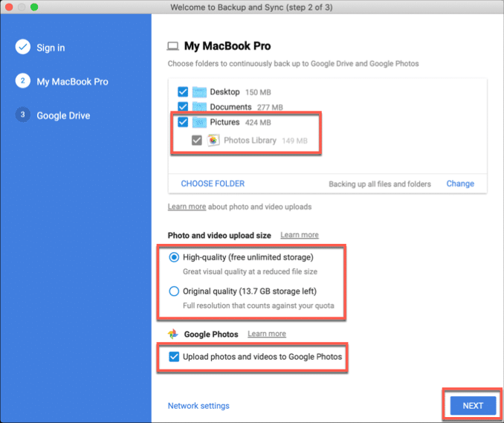Click CHOOSE FOLDER to add a folder
504x423 pixels.
[213, 184]
